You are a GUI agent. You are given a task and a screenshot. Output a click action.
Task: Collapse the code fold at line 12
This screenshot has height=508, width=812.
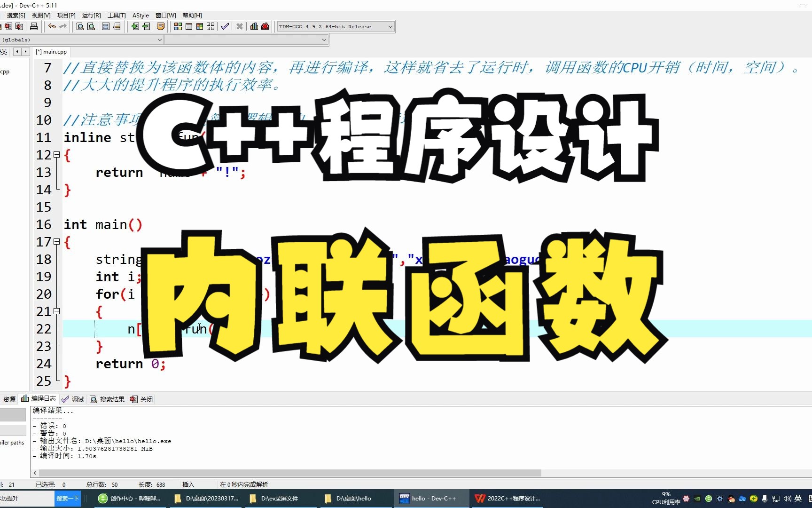(57, 155)
